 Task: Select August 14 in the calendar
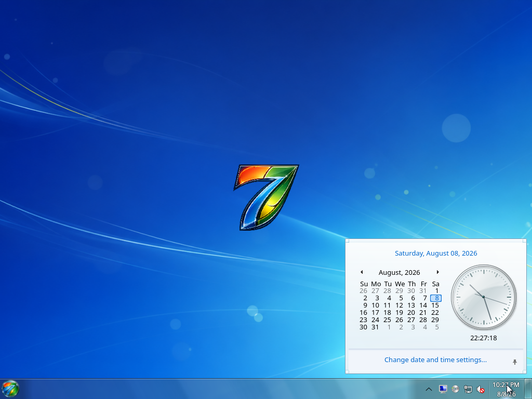423,305
